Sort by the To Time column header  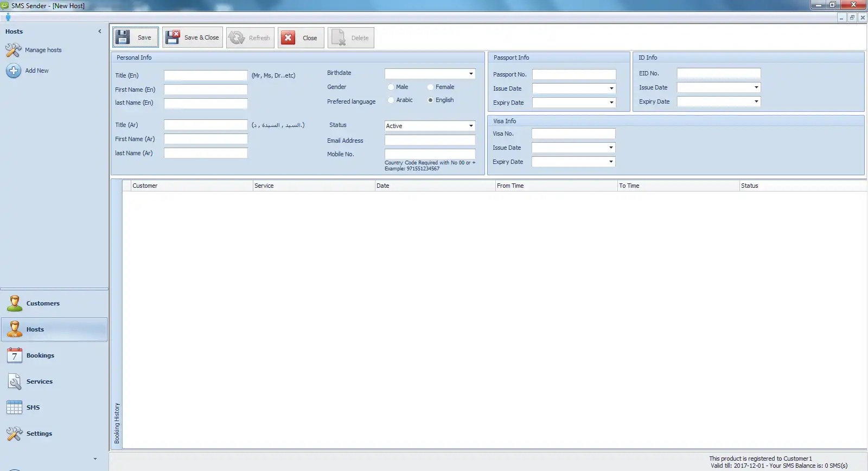pos(679,186)
